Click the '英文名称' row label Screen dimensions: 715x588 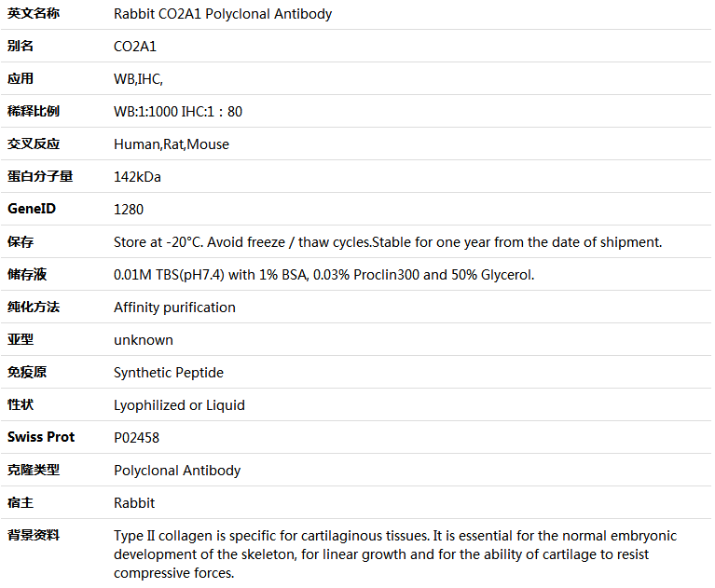tap(34, 14)
